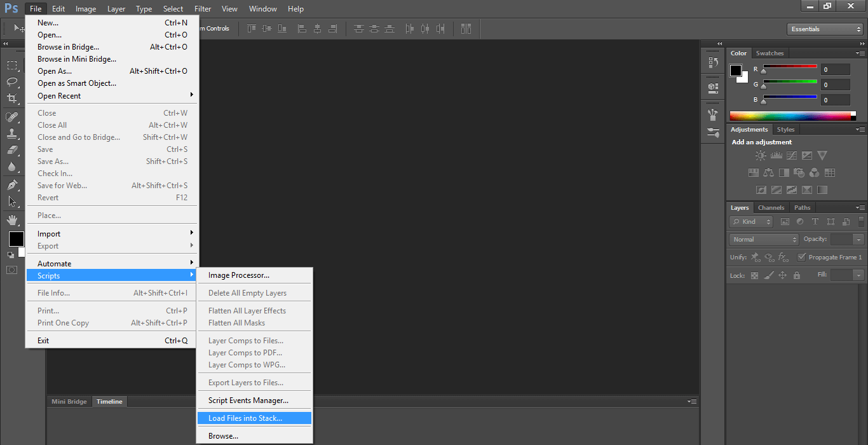
Task: Click Exit in File menu
Action: tap(112, 341)
